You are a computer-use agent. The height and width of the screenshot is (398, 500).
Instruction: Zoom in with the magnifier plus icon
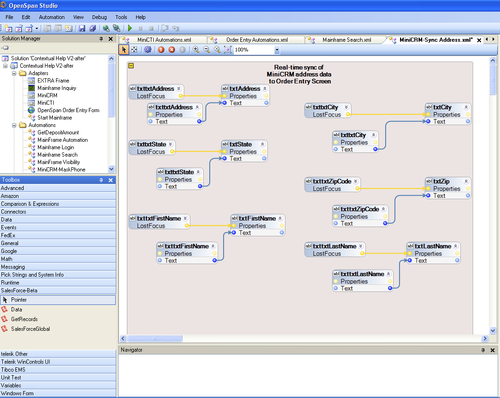(x=196, y=50)
